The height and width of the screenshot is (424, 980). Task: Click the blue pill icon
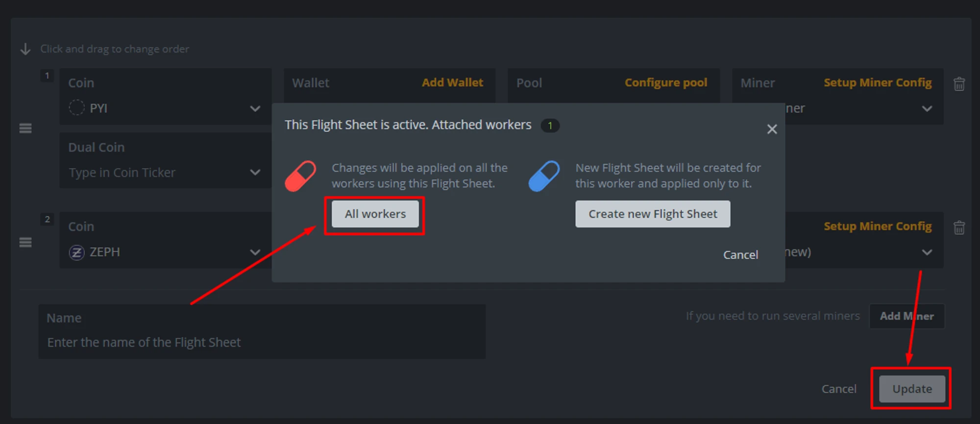tap(544, 176)
